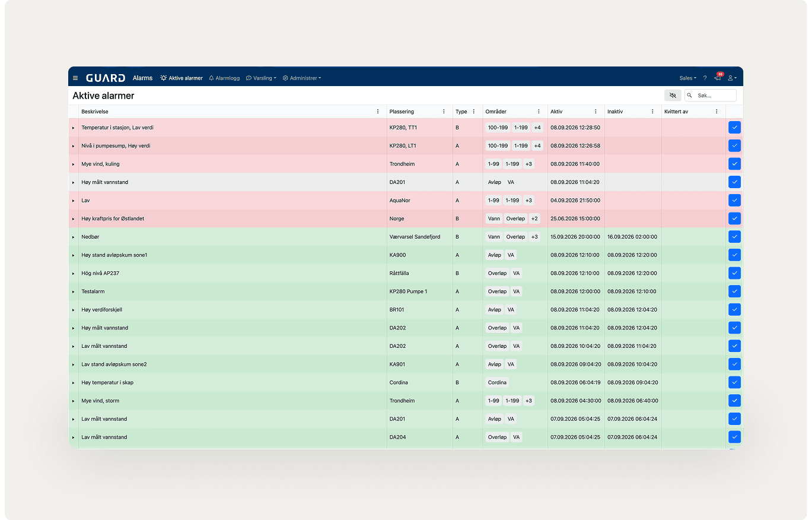Open the Type column options menu
The height and width of the screenshot is (520, 812).
[x=473, y=112]
